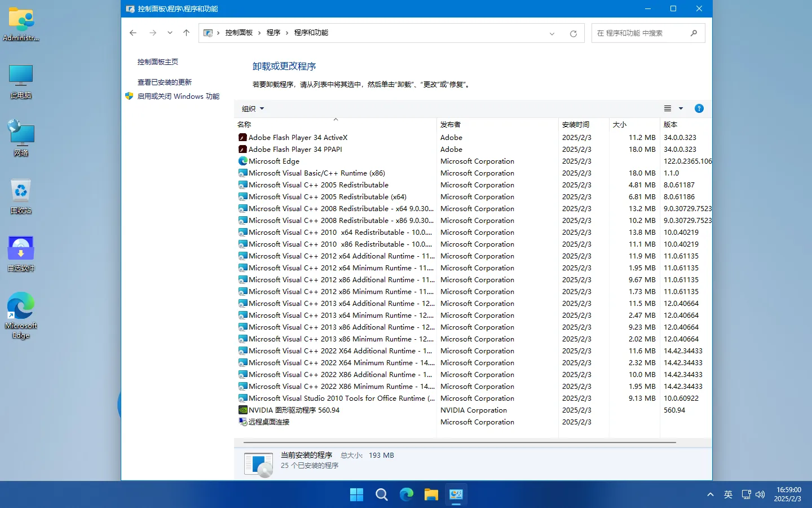Click the view layout icon in toolbar
The image size is (812, 508).
[668, 108]
